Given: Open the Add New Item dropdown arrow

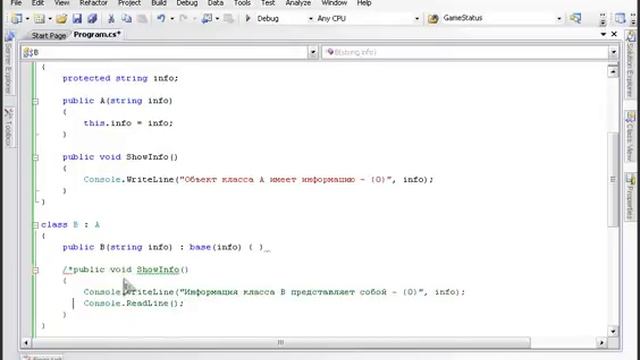Looking at the screenshot, I should click(50, 19).
